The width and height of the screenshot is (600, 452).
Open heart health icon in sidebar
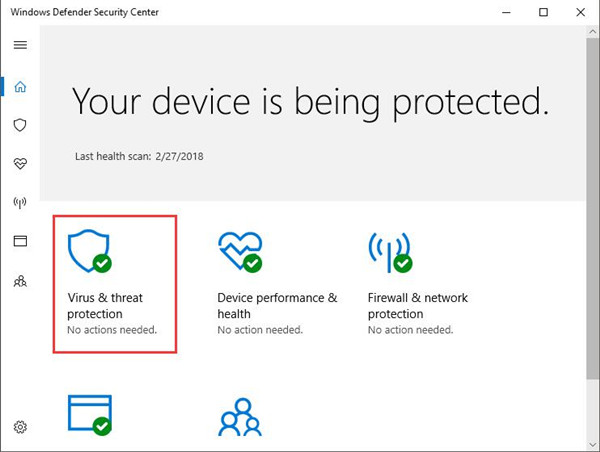point(20,164)
